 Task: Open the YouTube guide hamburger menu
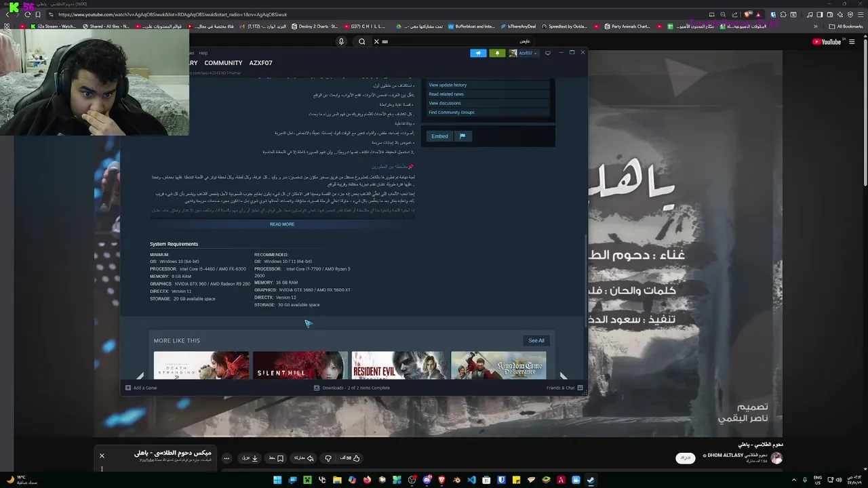pyautogui.click(x=852, y=42)
